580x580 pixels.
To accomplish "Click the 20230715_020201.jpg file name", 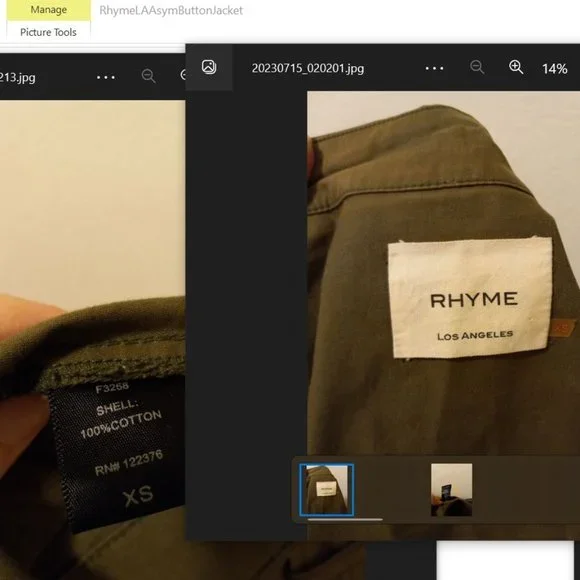I will tap(308, 68).
